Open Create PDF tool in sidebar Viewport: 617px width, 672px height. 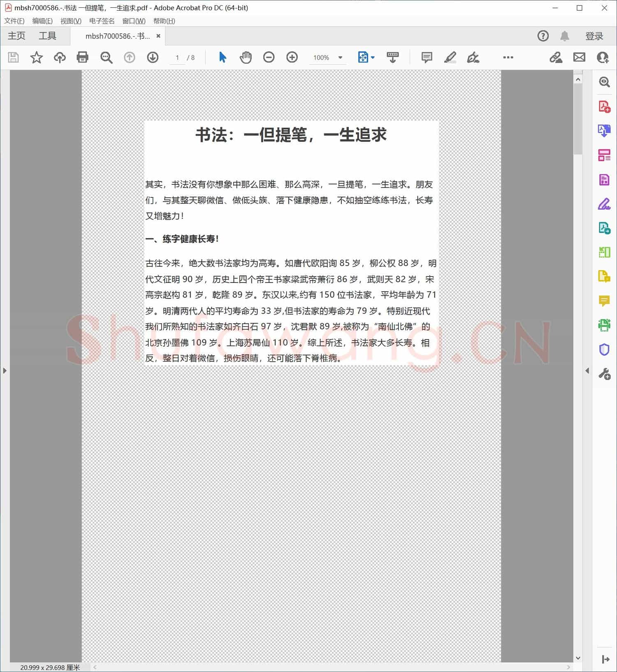(x=604, y=107)
